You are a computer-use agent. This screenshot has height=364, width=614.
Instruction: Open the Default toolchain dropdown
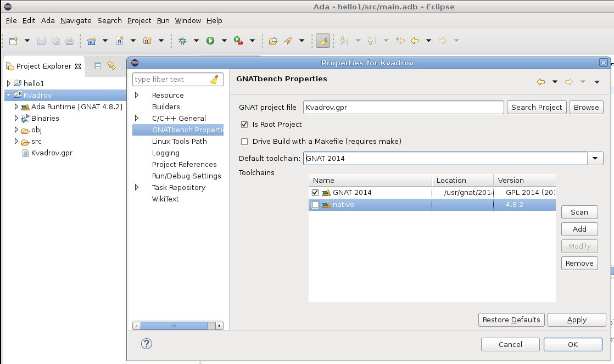(595, 159)
